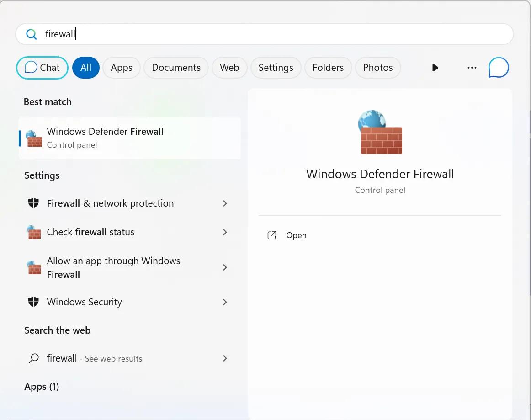The image size is (531, 420).
Task: Click the Windows Defender Firewall title in preview
Action: 380,174
